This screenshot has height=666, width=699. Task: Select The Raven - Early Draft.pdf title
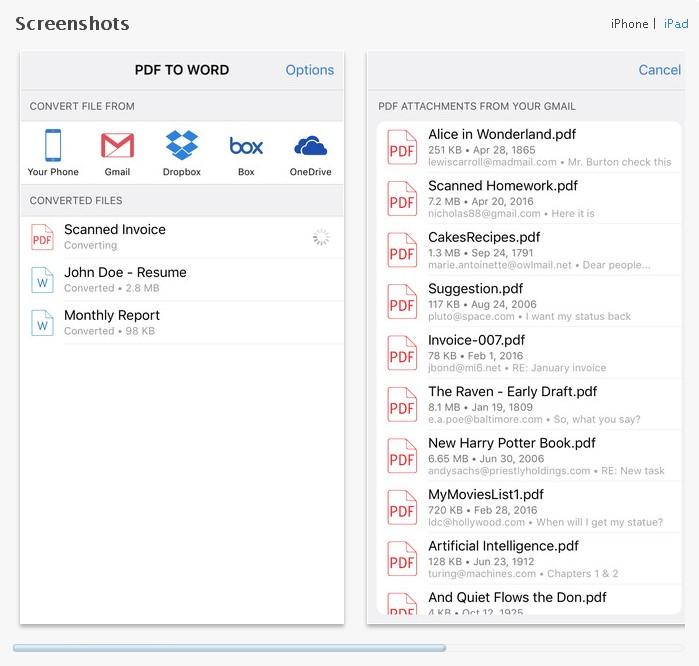pos(513,391)
